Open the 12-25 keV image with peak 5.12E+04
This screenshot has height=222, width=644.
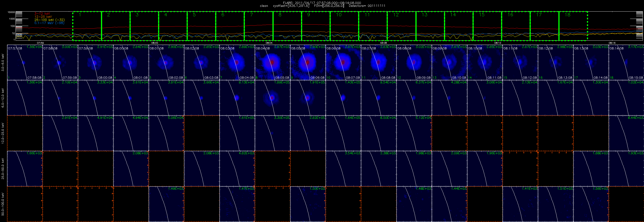tap(414, 133)
